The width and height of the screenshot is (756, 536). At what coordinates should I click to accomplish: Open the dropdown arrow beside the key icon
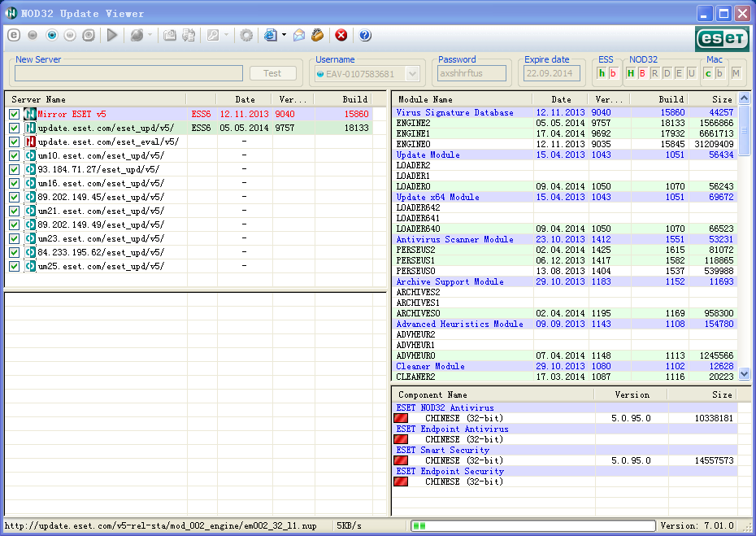pos(226,35)
